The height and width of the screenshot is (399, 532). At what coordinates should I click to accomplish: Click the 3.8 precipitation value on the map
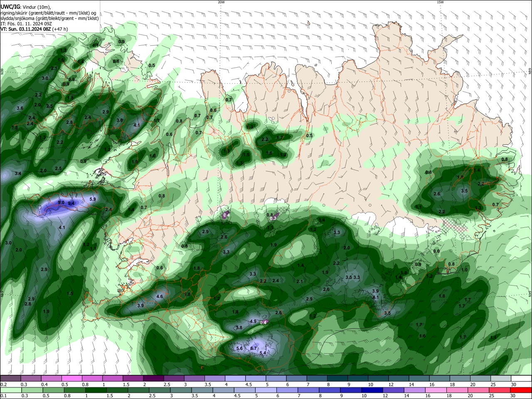pyautogui.click(x=239, y=328)
